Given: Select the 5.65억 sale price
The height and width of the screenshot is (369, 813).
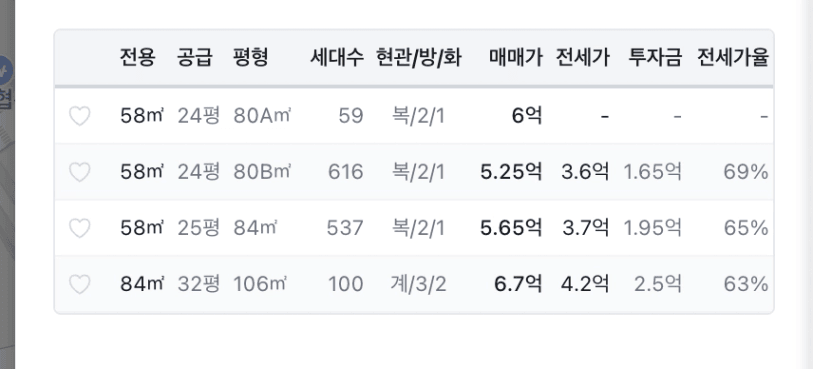Looking at the screenshot, I should 511,228.
